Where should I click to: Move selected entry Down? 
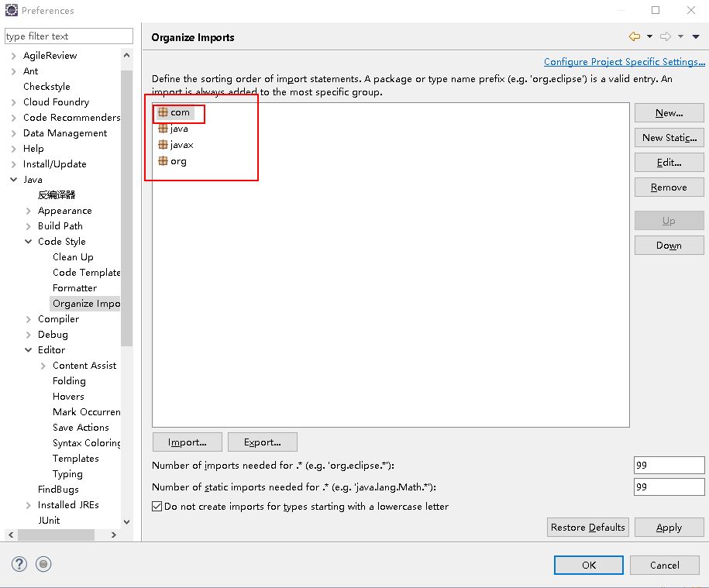(669, 246)
